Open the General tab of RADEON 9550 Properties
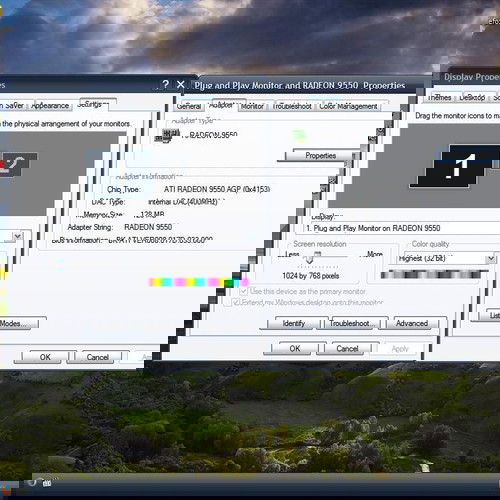Viewport: 500px width, 500px height. pos(189,106)
